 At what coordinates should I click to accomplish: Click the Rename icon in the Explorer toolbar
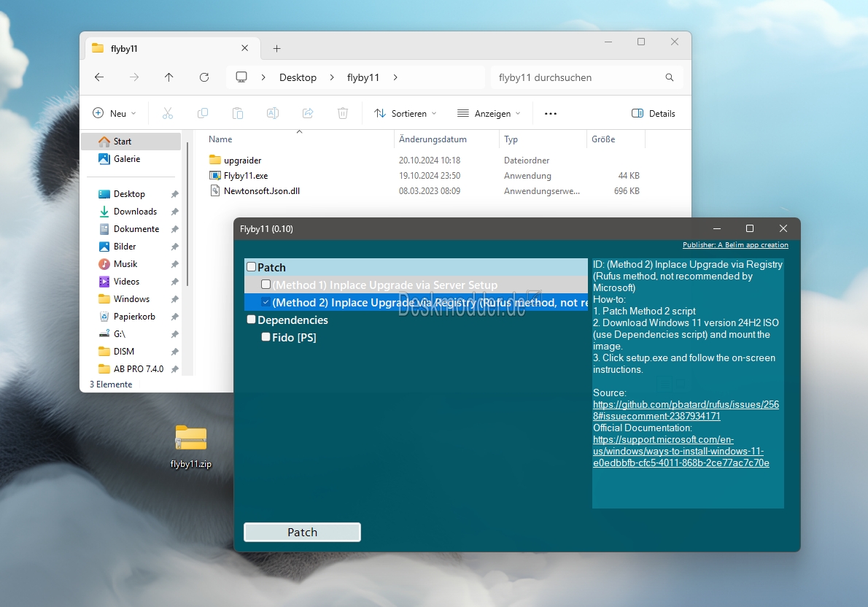pos(272,114)
